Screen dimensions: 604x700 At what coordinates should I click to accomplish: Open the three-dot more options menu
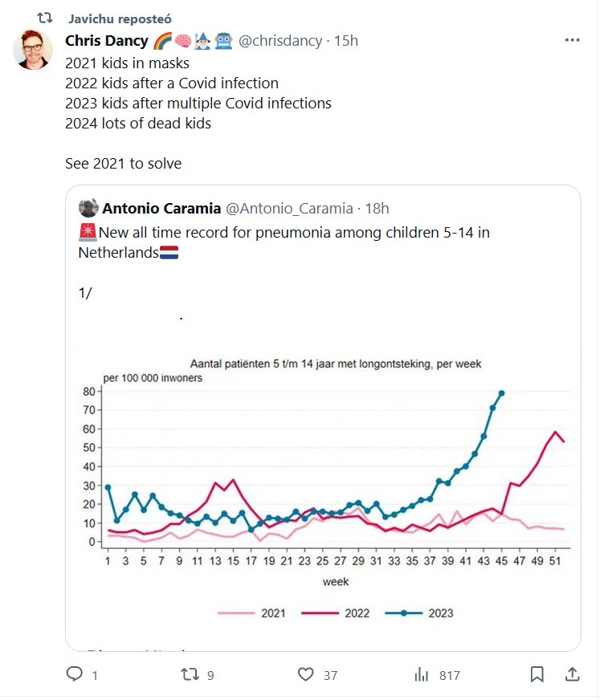pyautogui.click(x=572, y=40)
